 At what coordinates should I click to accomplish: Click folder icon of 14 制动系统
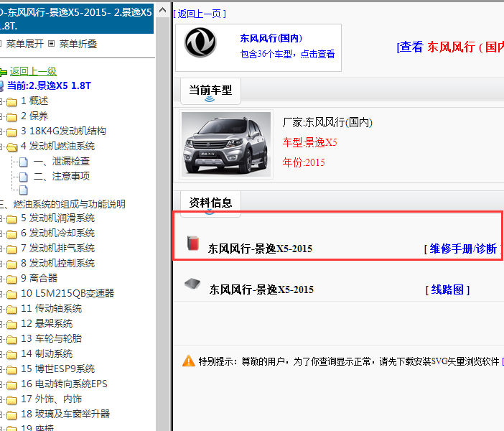(x=11, y=355)
